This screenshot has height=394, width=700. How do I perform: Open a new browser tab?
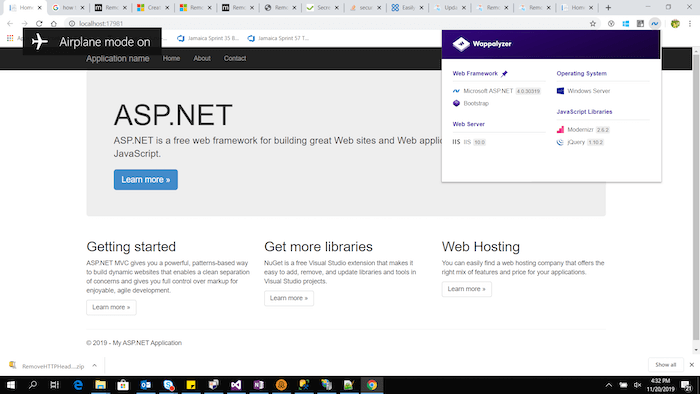click(x=608, y=8)
